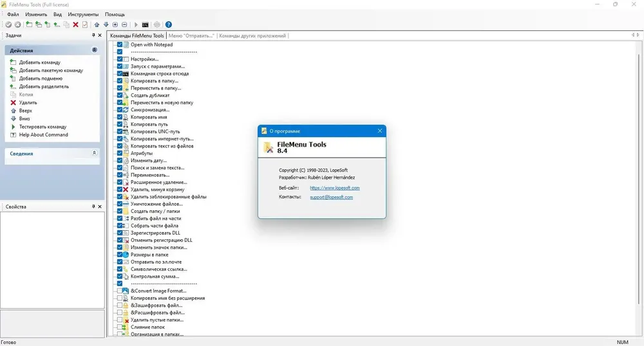Click the Move Down blue arrow toolbar icon
The image size is (644, 346).
coord(106,24)
